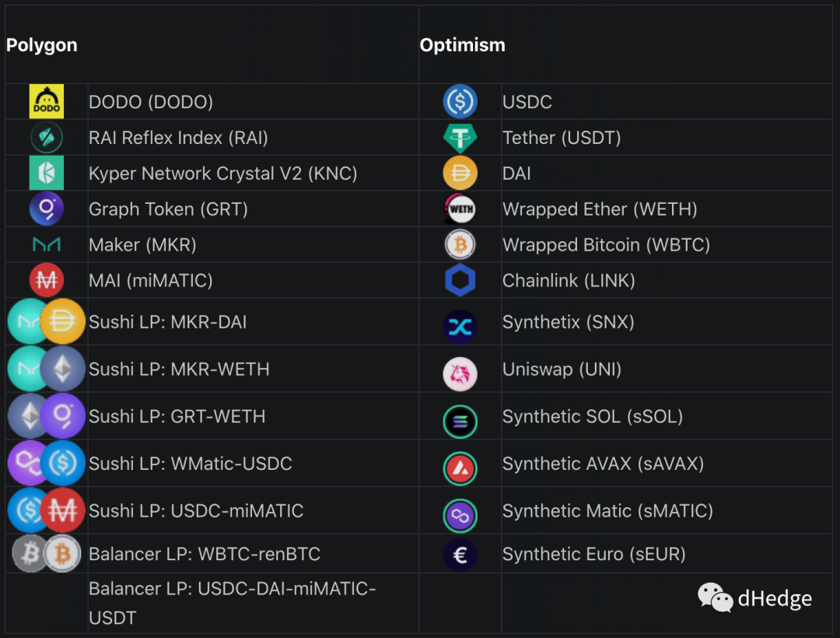
Task: Click the yellow DODO token icon
Action: (47, 101)
